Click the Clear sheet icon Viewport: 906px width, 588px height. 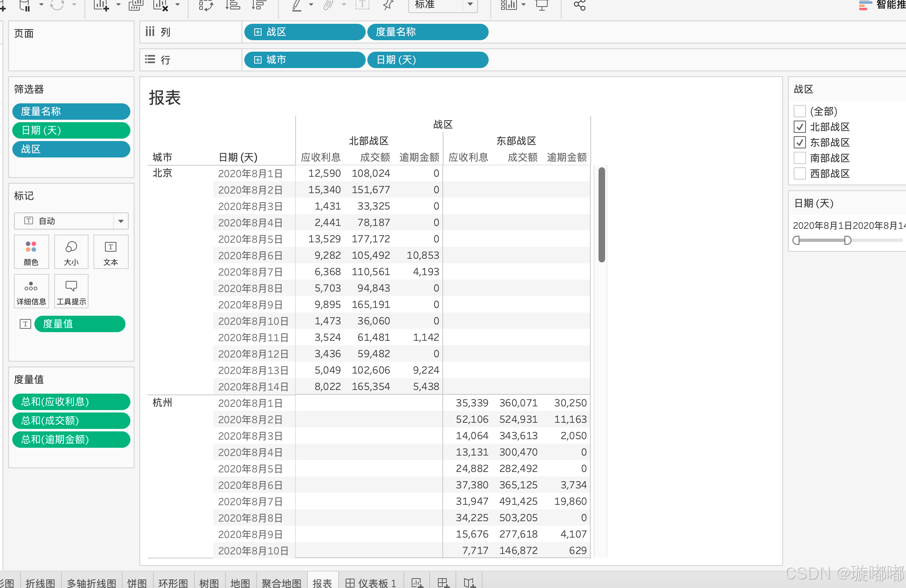click(x=161, y=5)
